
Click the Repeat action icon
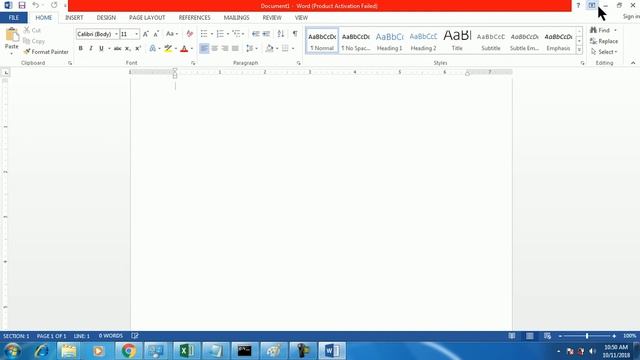54,5
